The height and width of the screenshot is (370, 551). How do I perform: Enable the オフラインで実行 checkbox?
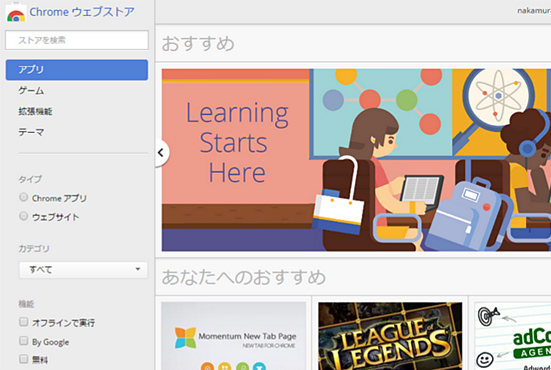(x=24, y=322)
